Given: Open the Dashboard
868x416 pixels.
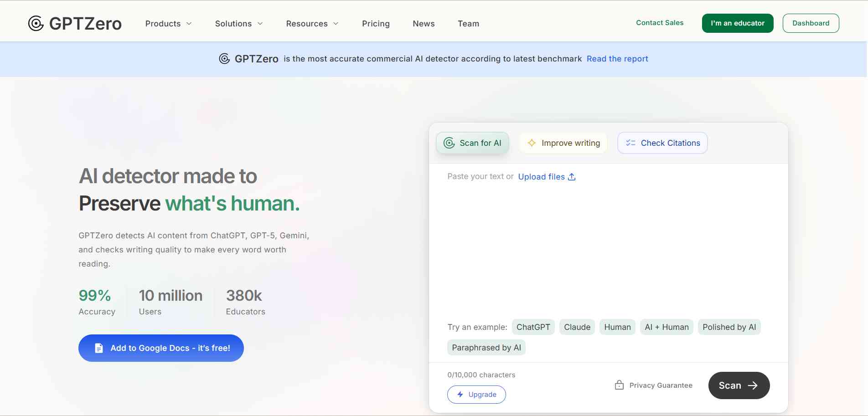Looking at the screenshot, I should (811, 23).
